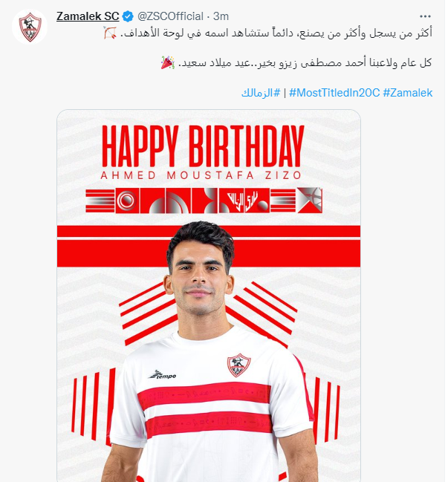
Task: Click the Tempo logo on the shirt
Action: 163,375
